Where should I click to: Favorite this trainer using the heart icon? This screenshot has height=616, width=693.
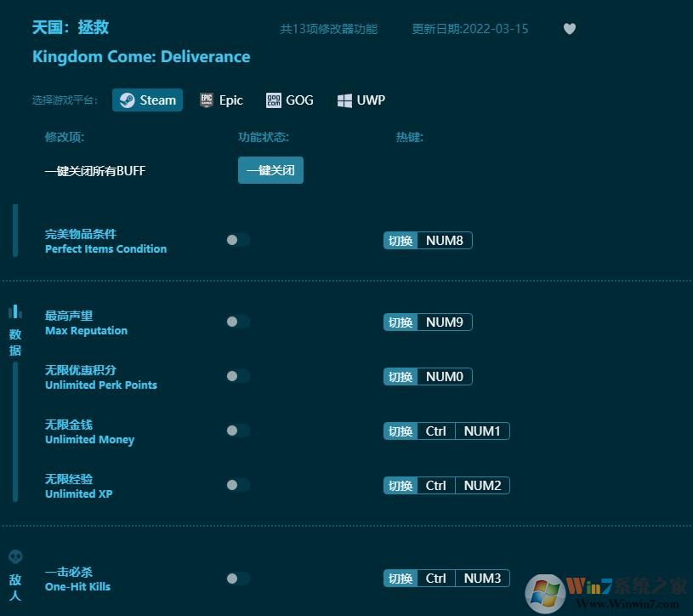click(x=569, y=28)
